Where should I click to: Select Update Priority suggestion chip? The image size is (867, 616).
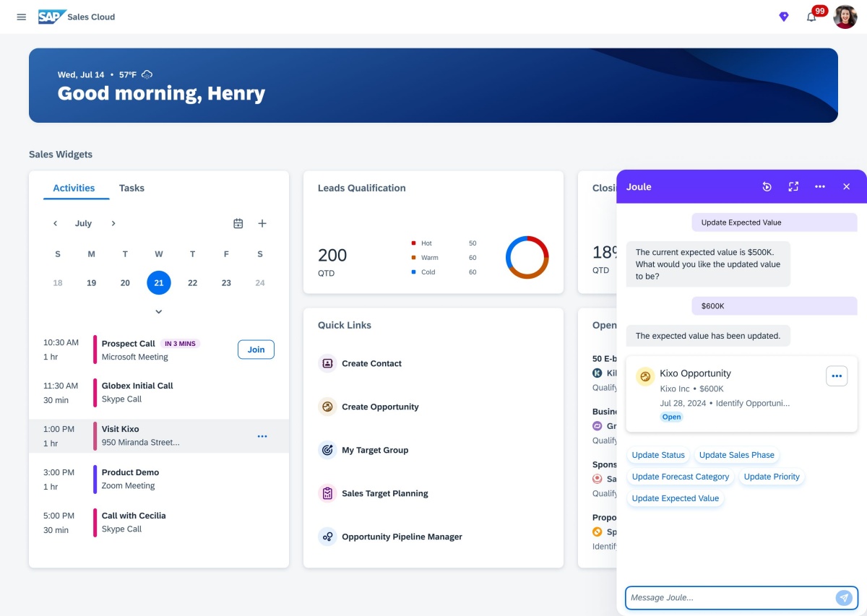[x=772, y=477]
